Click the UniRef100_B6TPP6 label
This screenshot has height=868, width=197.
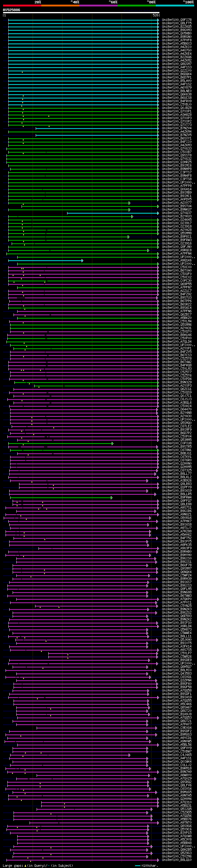[x=177, y=301]
